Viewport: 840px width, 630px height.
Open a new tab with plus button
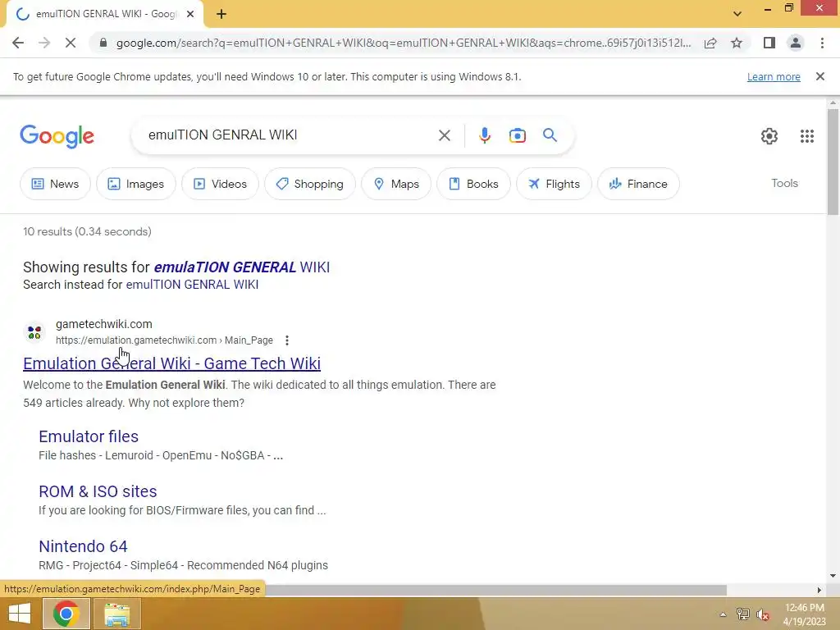[221, 15]
